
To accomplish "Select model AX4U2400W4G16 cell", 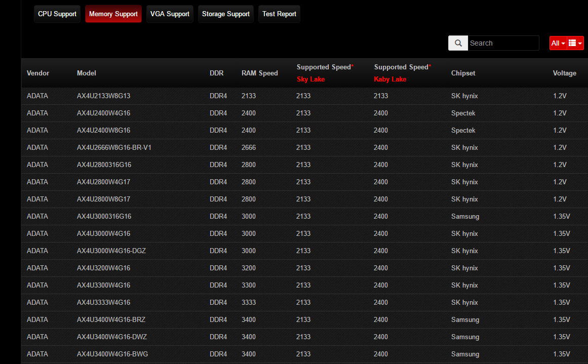I will coord(103,113).
